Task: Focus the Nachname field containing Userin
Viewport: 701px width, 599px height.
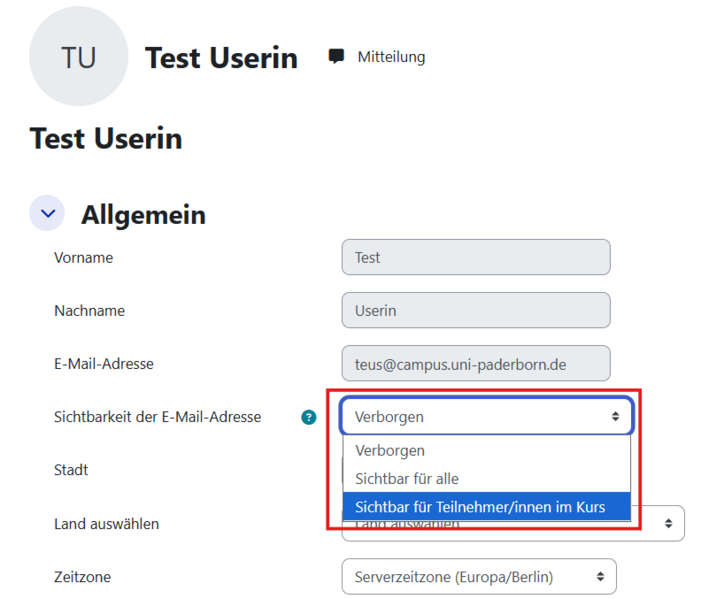Action: (475, 310)
